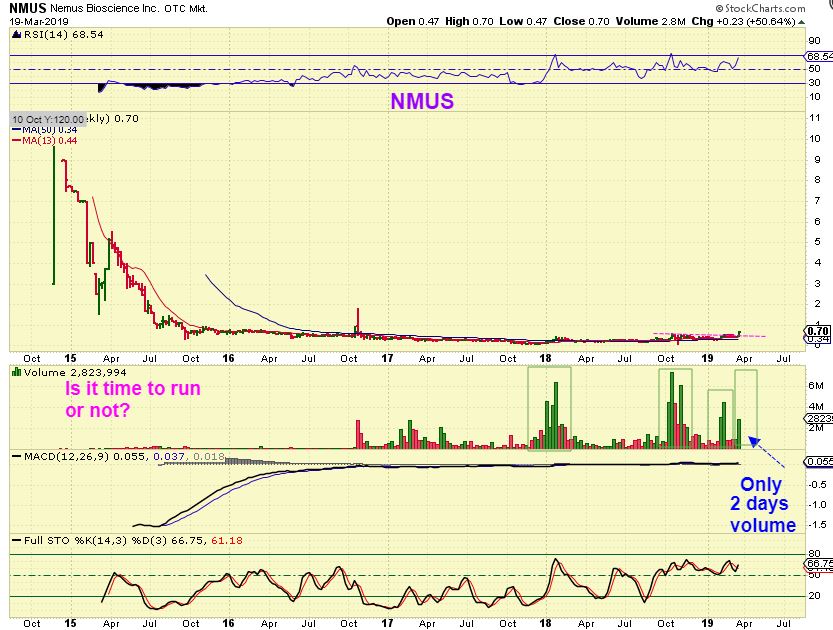Click the chart date 19-Mar-2019
Screen dimensions: 833x630
[39, 22]
